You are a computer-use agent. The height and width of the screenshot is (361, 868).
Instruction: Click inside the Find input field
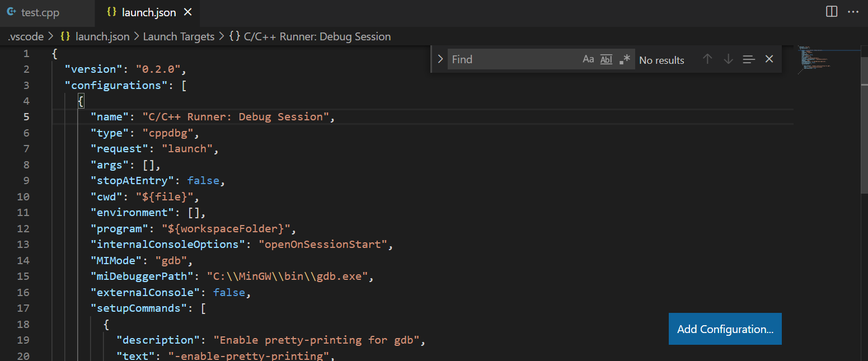tap(512, 59)
